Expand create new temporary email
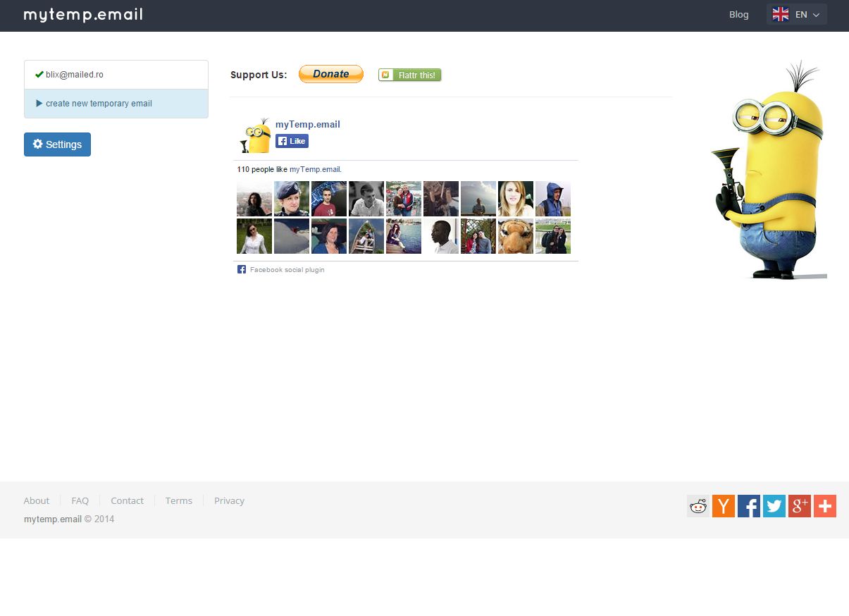 (x=116, y=104)
